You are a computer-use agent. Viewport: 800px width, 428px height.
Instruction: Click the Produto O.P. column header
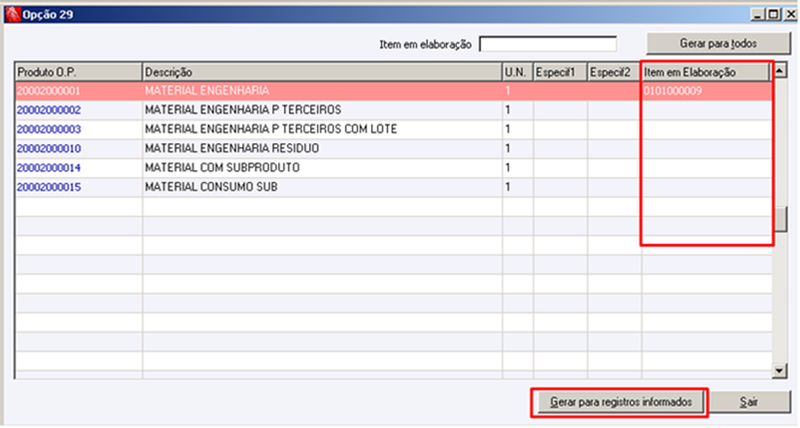pyautogui.click(x=79, y=72)
